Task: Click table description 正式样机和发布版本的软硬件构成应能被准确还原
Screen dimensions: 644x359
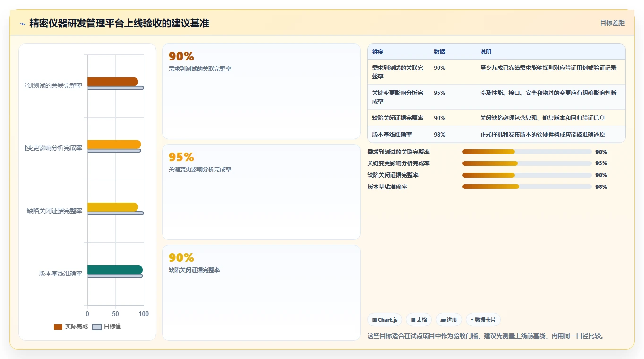Action: click(542, 135)
